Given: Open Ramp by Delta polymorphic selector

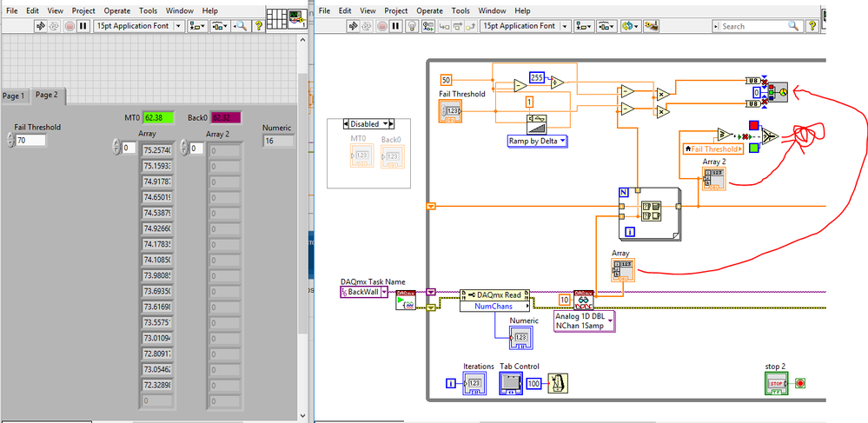Looking at the screenshot, I should point(538,141).
